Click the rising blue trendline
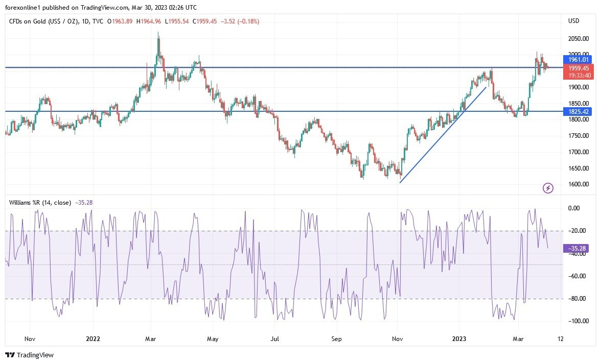601x364 pixels. point(443,135)
